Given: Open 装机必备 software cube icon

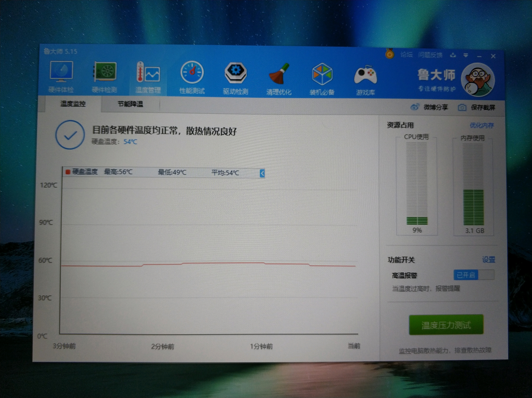Looking at the screenshot, I should pyautogui.click(x=322, y=74).
